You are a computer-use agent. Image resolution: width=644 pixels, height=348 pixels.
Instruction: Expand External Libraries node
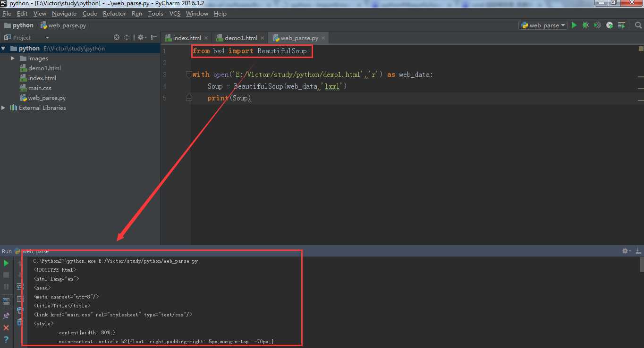click(4, 108)
